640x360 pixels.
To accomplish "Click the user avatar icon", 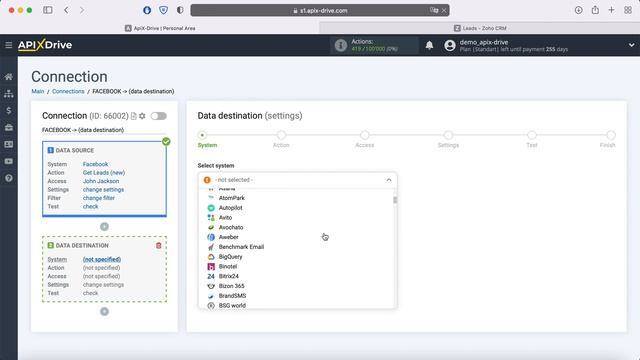I will coord(450,45).
